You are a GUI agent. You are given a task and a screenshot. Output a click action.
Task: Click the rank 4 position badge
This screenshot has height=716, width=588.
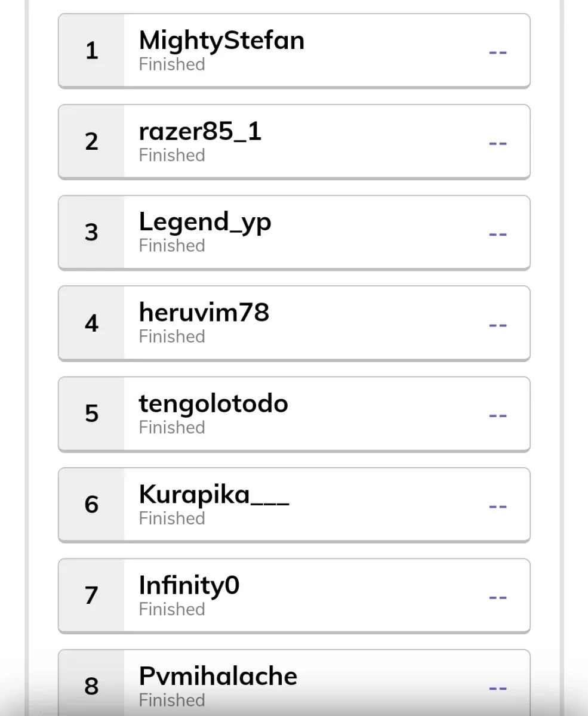click(91, 323)
